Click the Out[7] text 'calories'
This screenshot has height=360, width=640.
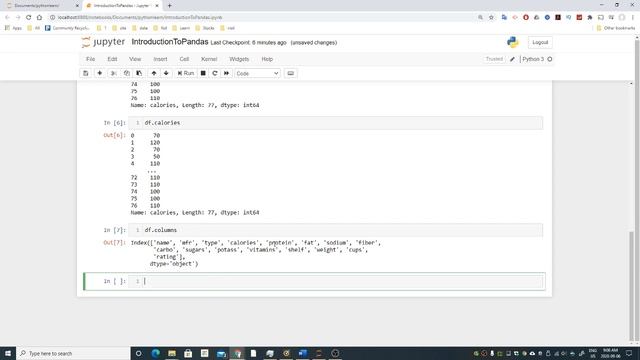243,243
